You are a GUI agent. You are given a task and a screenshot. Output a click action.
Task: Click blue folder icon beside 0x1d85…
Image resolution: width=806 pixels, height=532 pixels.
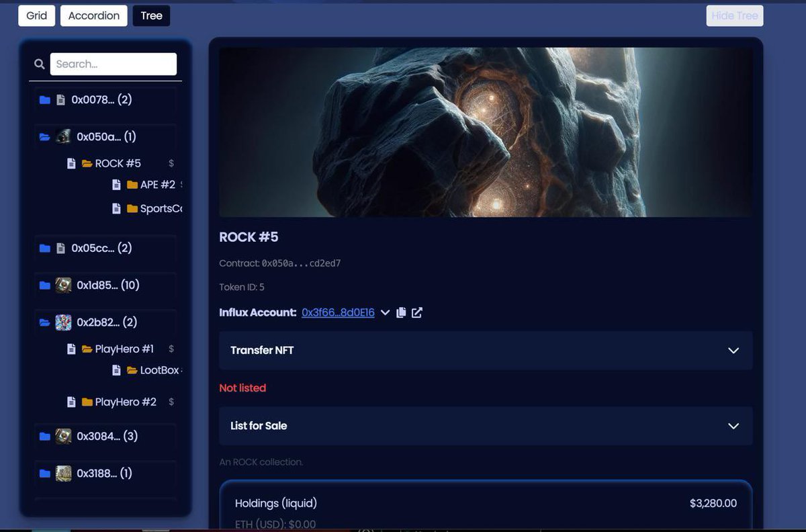(x=45, y=285)
